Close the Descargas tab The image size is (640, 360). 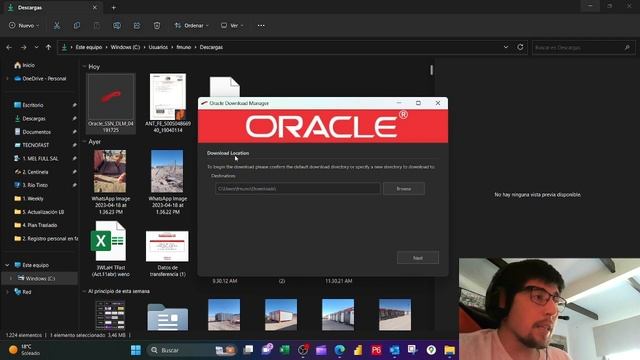(95, 7)
